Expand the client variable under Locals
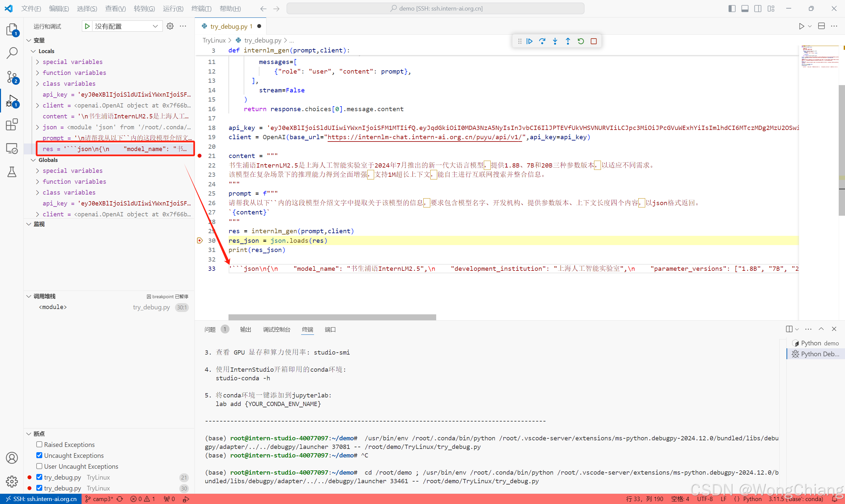Viewport: 845px width, 504px height. (37, 105)
